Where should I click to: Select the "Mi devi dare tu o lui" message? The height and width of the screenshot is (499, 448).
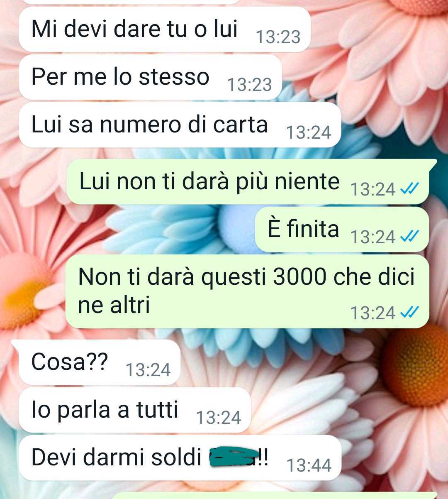click(x=165, y=30)
